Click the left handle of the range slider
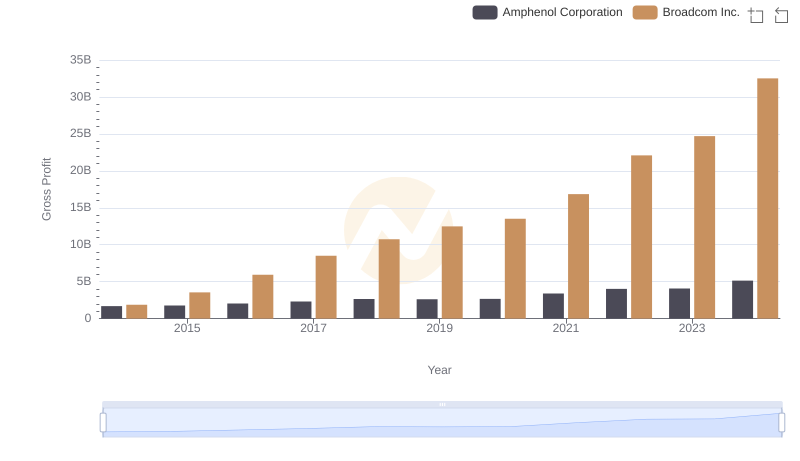Image resolution: width=800 pixels, height=461 pixels. click(x=103, y=423)
